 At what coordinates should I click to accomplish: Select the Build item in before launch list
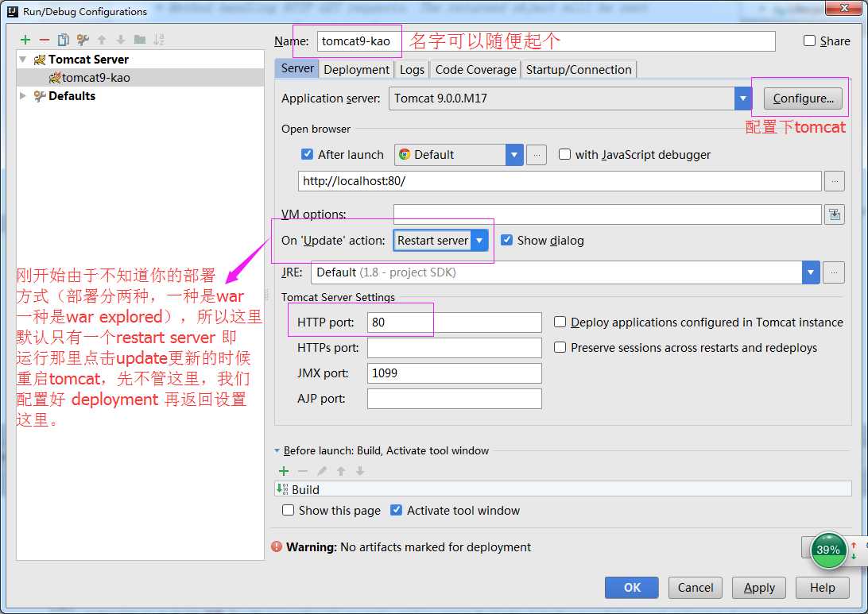563,489
